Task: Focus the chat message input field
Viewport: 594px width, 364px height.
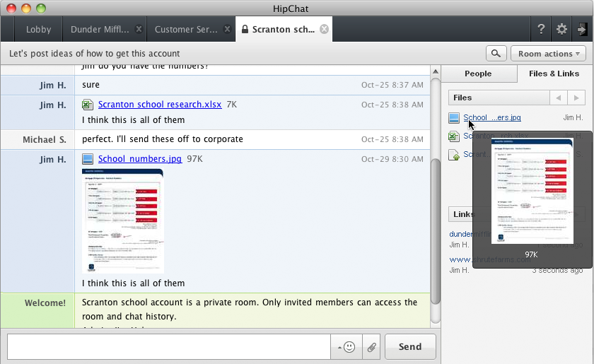Action: [169, 346]
